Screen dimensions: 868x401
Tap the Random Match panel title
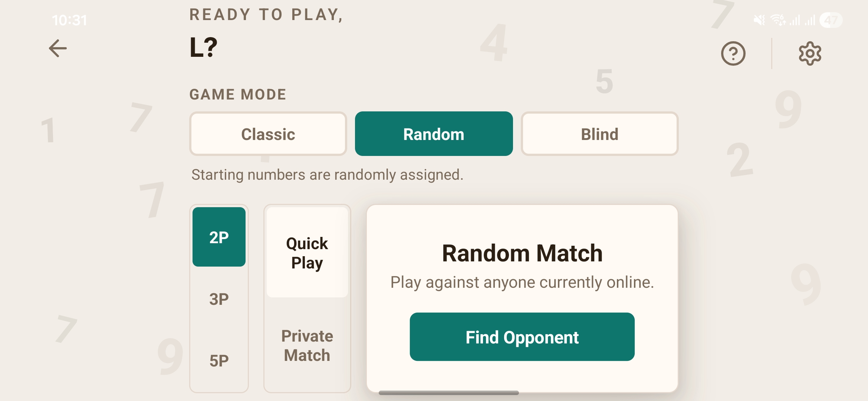tap(522, 253)
